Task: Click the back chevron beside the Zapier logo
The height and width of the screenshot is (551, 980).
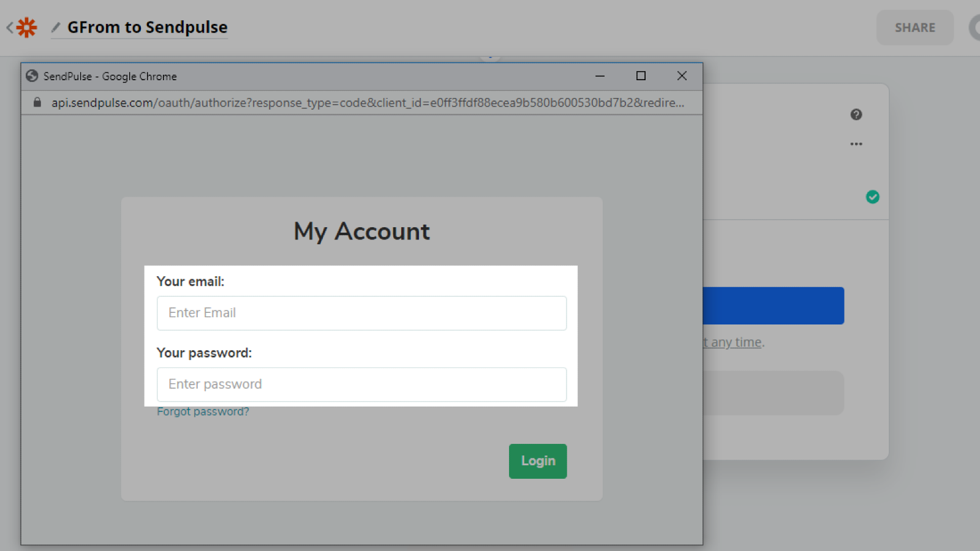Action: pyautogui.click(x=10, y=28)
